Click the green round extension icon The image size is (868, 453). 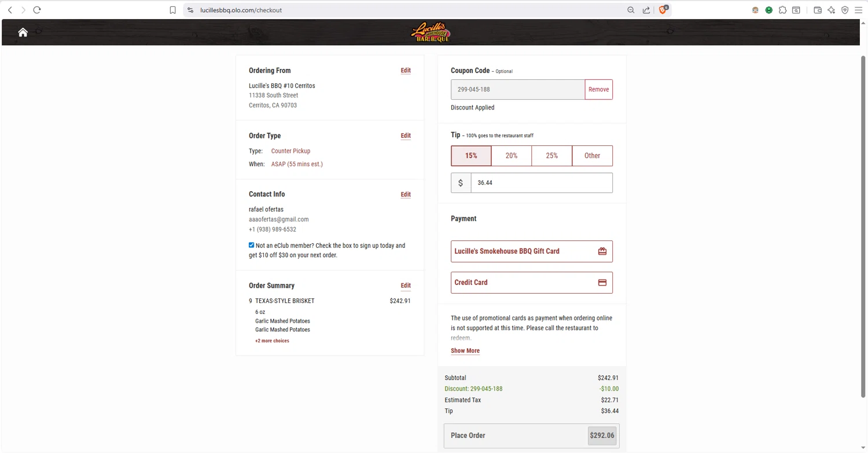point(769,10)
